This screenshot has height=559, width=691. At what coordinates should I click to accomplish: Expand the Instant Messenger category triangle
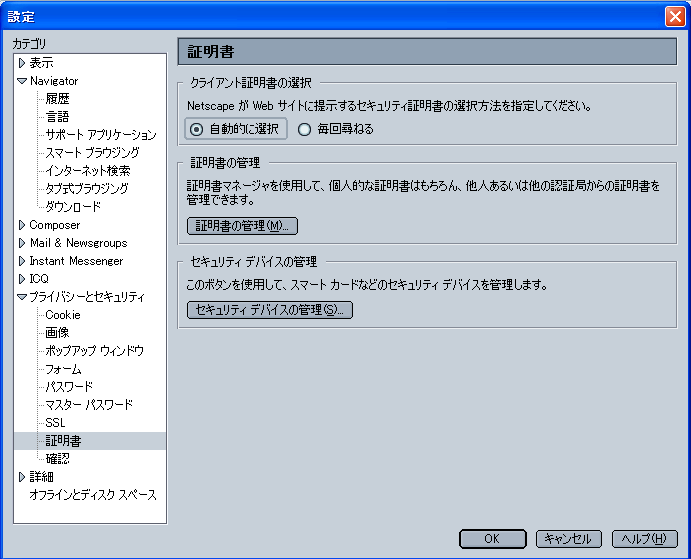click(x=21, y=261)
